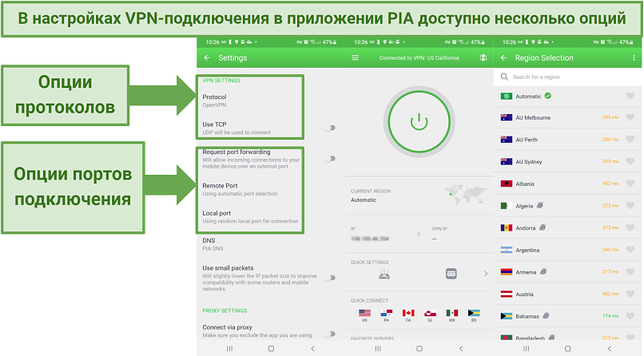Favorite Algeria with heart icon
This screenshot has height=356, width=644.
[630, 206]
